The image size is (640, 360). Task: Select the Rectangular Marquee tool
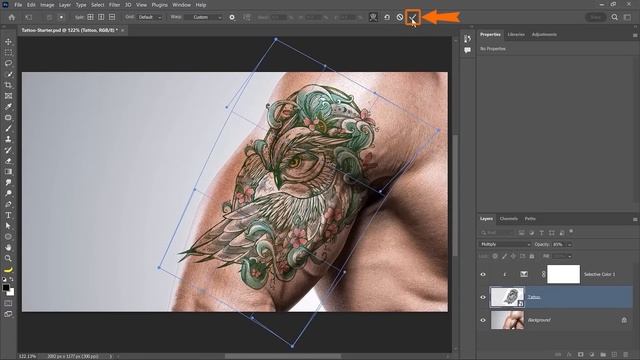click(8, 53)
